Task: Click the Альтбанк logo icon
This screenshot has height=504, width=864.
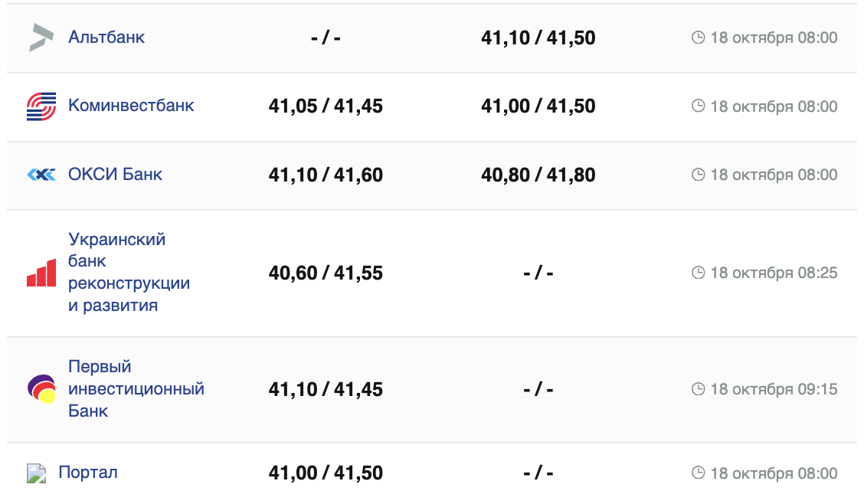Action: click(41, 38)
